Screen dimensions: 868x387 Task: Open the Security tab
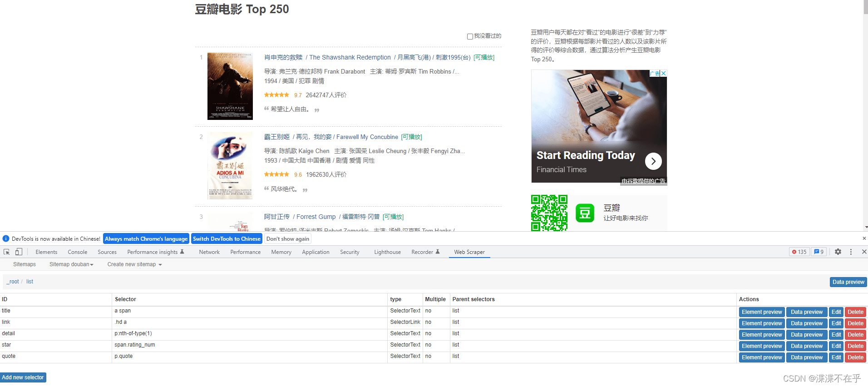click(x=350, y=252)
